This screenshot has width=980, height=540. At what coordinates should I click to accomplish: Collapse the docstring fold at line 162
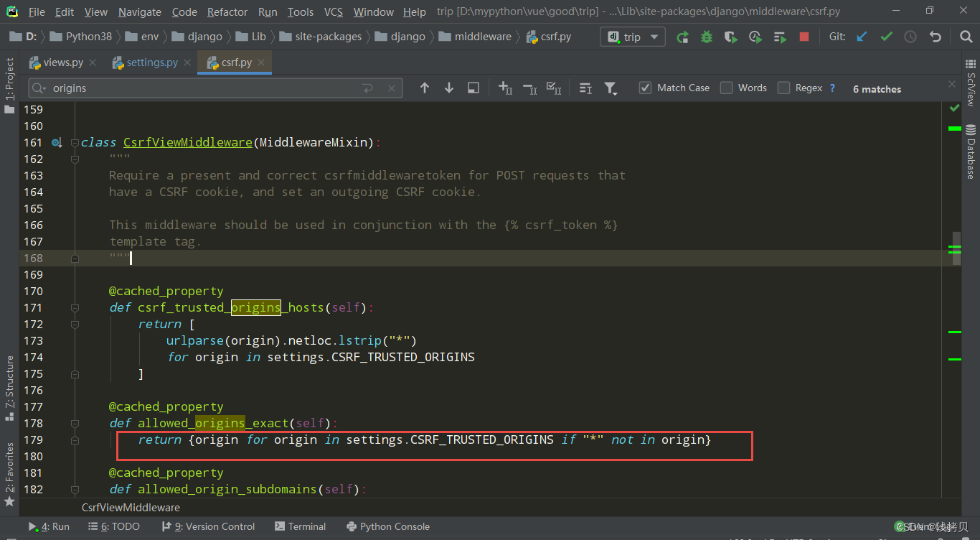(x=75, y=159)
